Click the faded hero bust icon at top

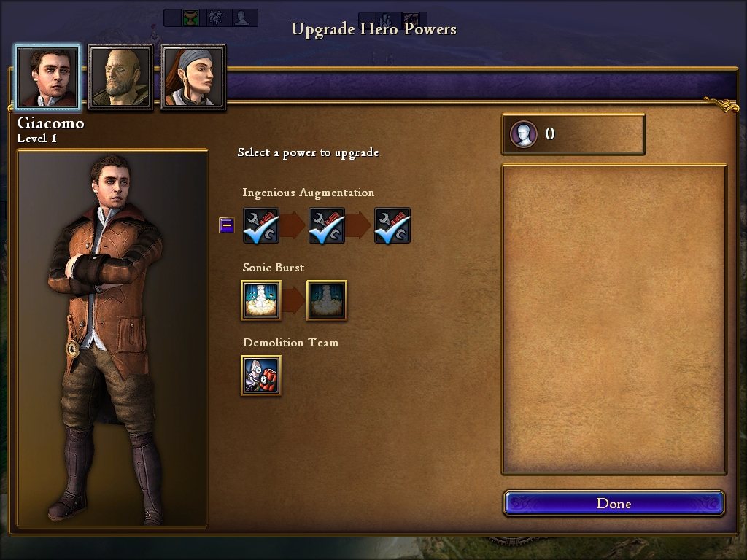coord(242,18)
